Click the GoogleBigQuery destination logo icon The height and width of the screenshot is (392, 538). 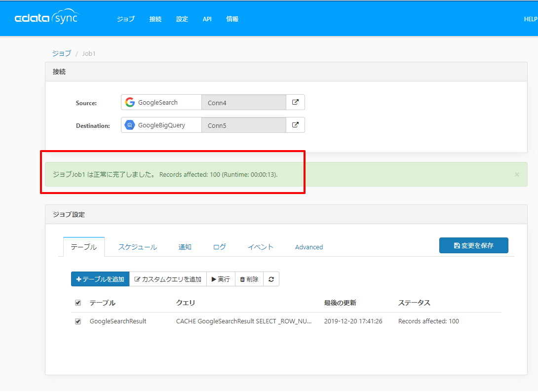tap(130, 125)
